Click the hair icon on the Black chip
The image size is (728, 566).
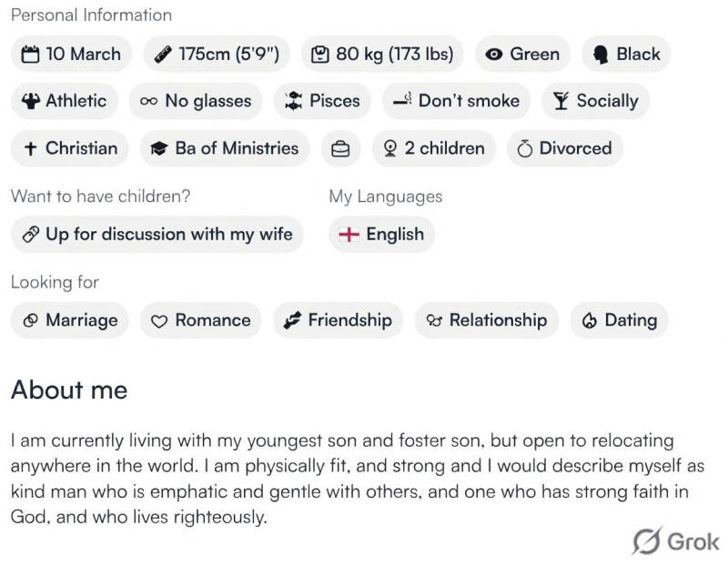click(x=601, y=55)
